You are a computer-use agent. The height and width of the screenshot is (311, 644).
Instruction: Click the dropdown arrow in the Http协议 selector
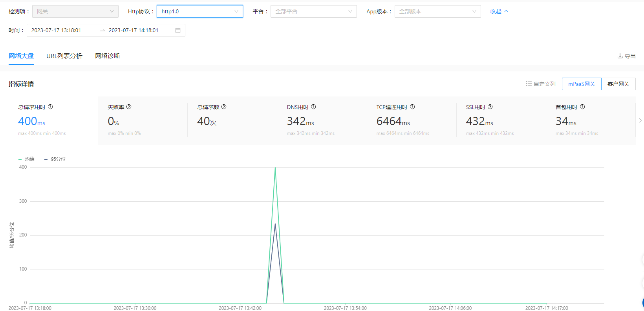click(x=236, y=11)
